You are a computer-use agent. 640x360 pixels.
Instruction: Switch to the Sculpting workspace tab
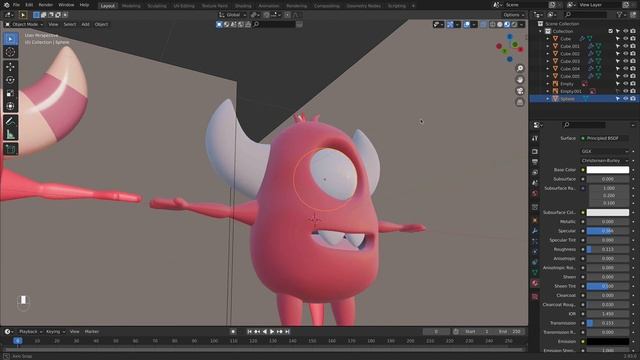point(157,6)
